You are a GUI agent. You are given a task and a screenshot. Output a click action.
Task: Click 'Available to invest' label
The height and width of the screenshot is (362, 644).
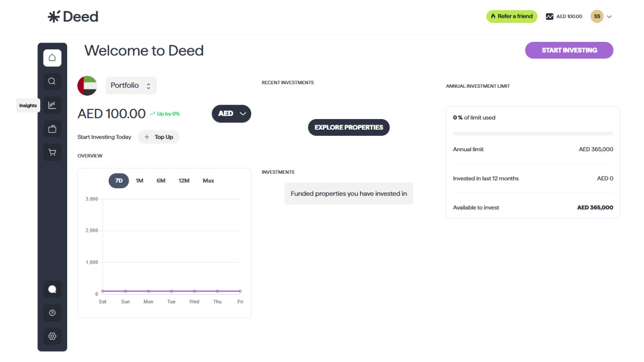[476, 208]
